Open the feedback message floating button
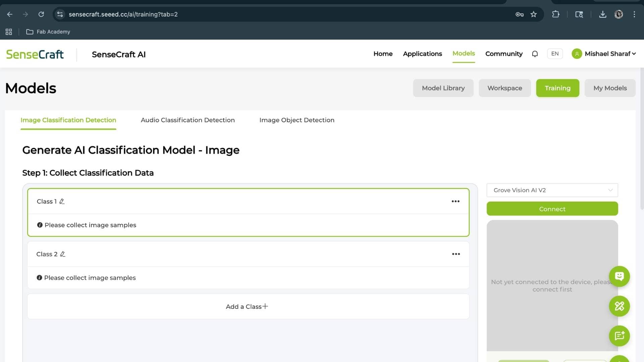 tap(619, 336)
